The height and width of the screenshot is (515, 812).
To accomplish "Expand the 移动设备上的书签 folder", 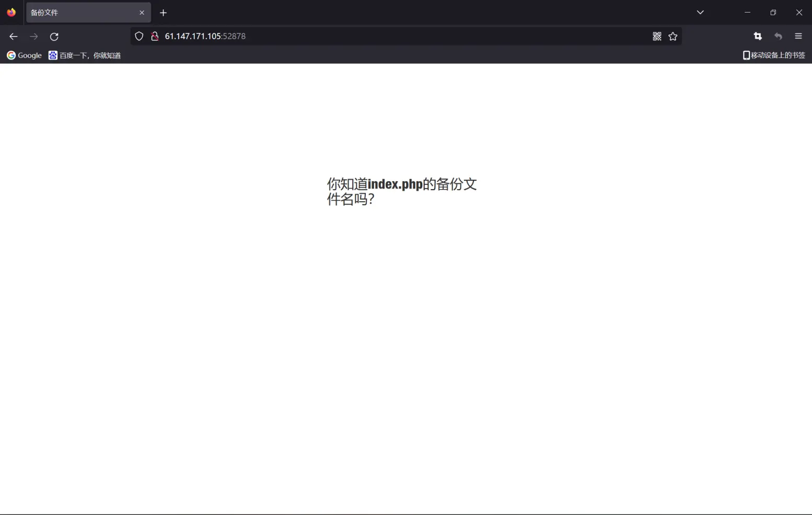I will 774,55.
